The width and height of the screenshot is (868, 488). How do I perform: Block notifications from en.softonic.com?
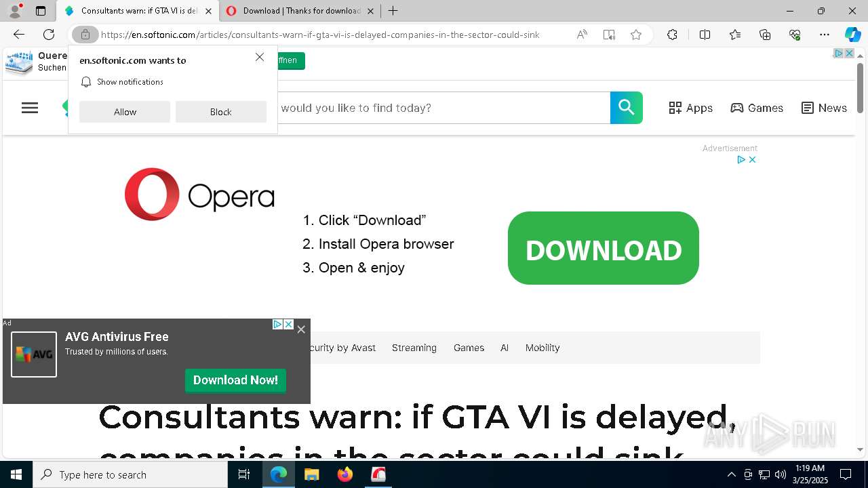pyautogui.click(x=221, y=112)
